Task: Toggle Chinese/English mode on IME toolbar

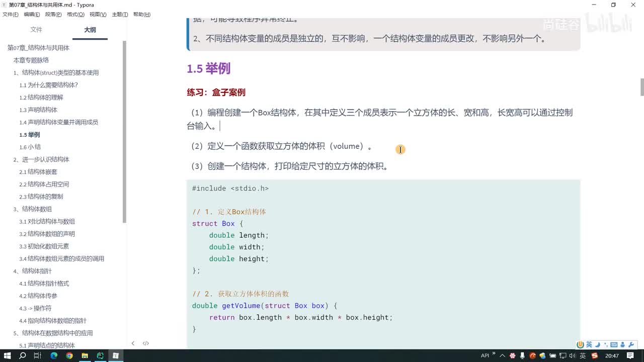Action: tap(589, 344)
